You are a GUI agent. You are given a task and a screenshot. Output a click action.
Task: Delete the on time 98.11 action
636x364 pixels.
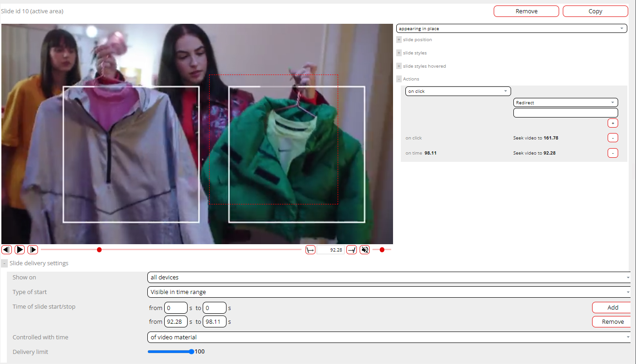[x=613, y=153]
